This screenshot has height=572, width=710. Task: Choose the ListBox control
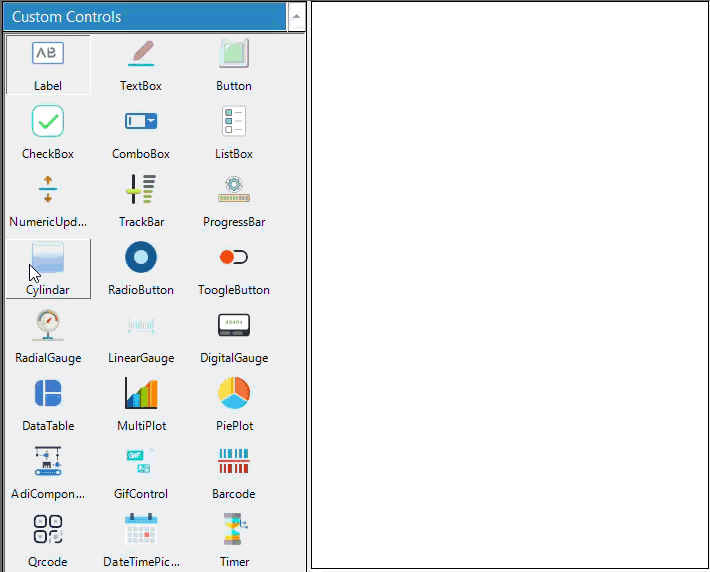click(234, 133)
